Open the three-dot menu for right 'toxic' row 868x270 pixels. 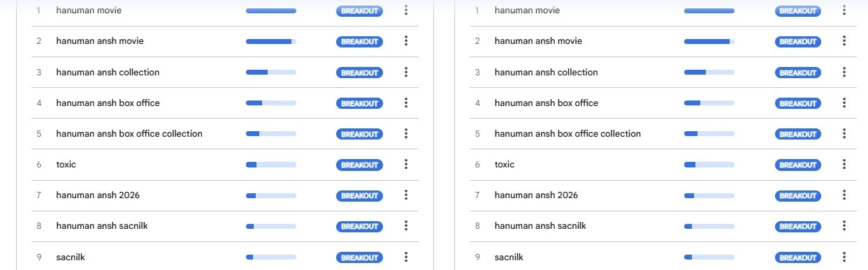(844, 165)
